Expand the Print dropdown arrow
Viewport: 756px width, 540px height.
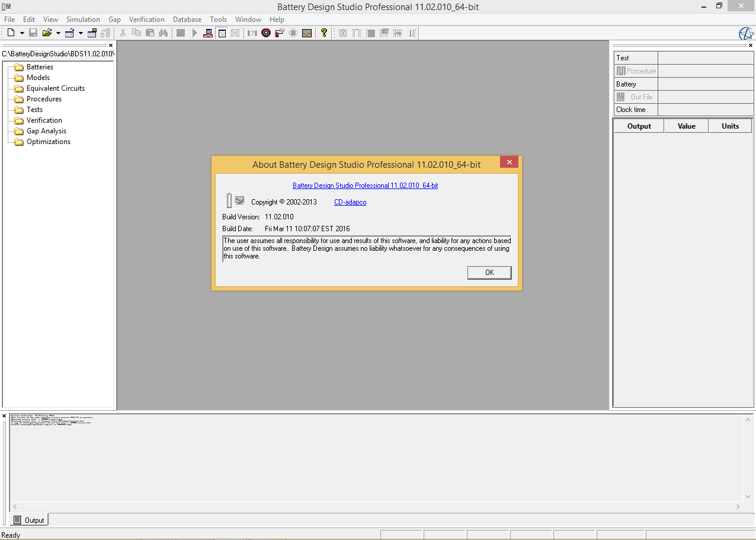click(81, 33)
